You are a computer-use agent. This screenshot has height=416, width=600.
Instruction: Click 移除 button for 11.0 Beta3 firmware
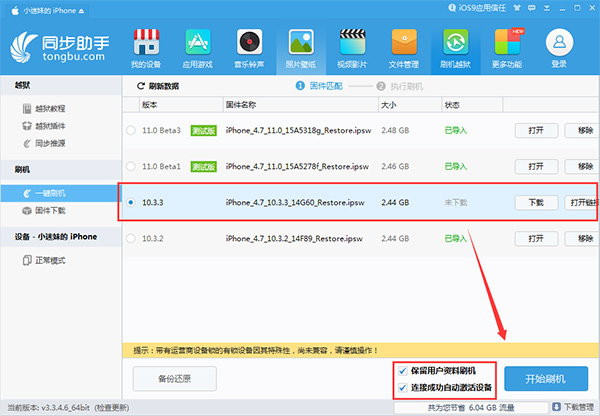click(x=582, y=131)
